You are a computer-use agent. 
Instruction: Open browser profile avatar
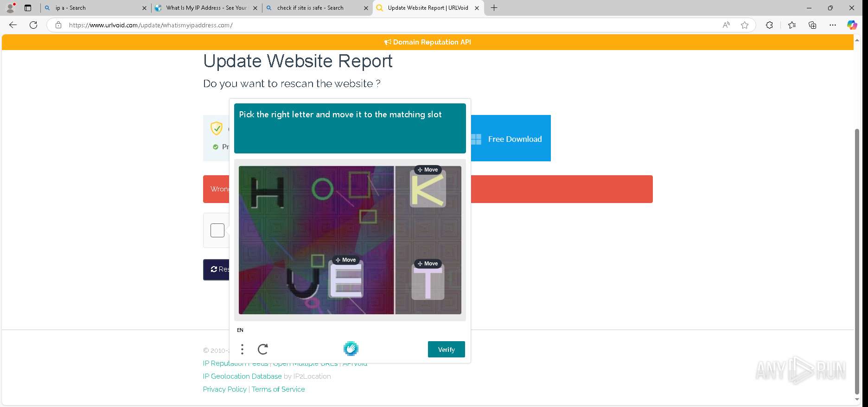(10, 8)
